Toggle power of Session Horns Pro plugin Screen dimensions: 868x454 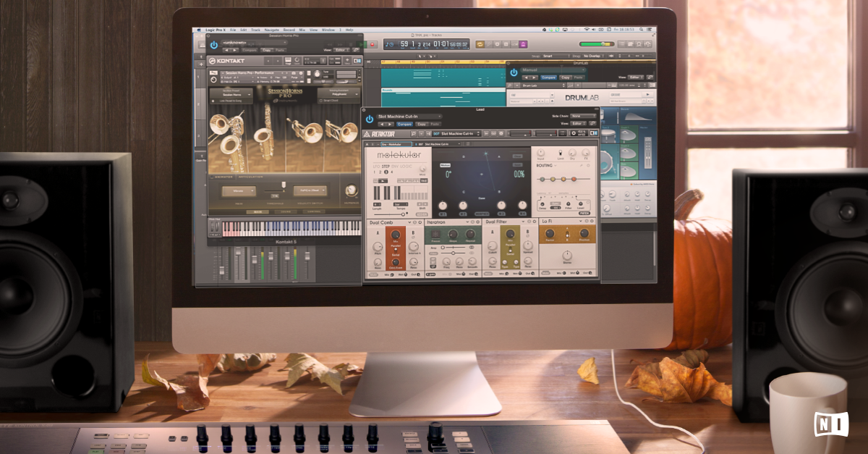click(213, 45)
